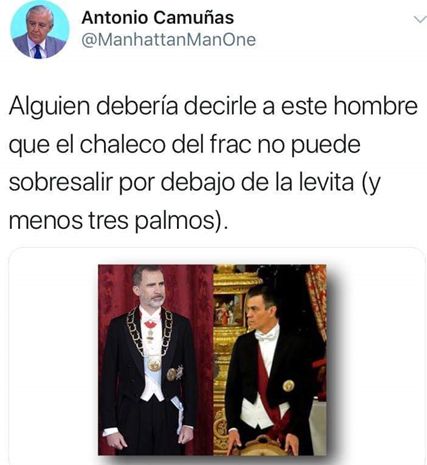Expand the tweet options chevron
This screenshot has height=465, width=427.
[x=419, y=19]
